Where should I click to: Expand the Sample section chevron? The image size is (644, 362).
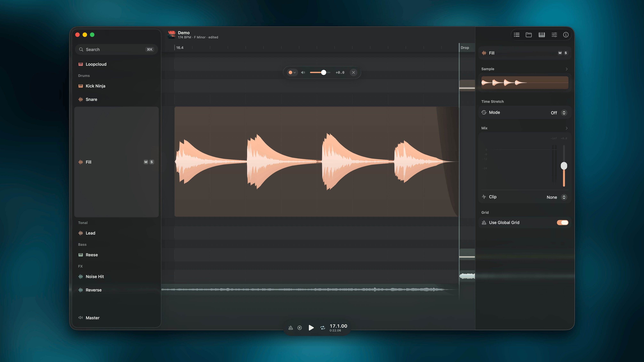pyautogui.click(x=567, y=69)
